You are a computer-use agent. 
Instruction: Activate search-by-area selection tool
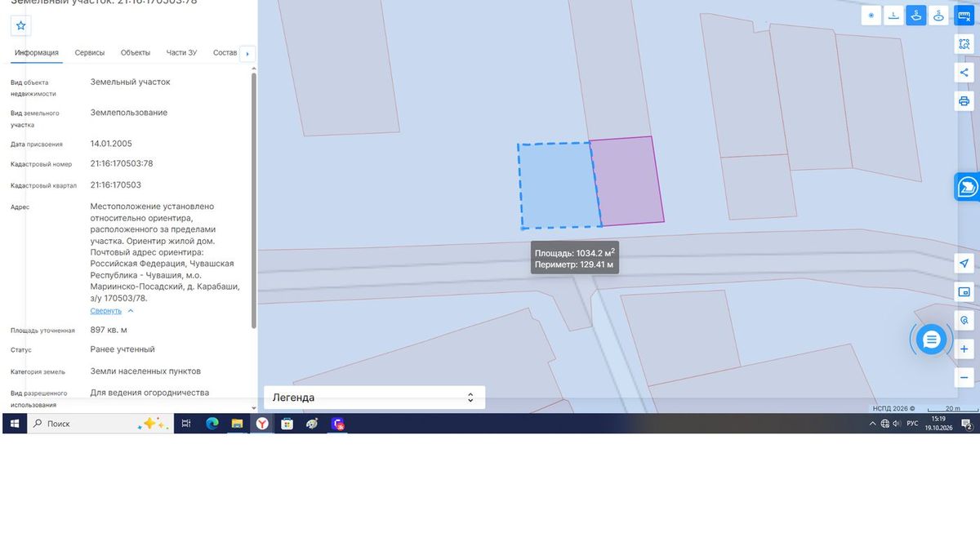click(964, 44)
